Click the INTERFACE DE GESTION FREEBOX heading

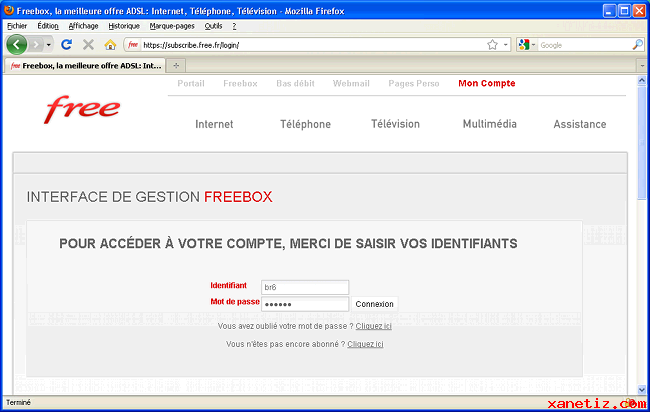(x=150, y=197)
